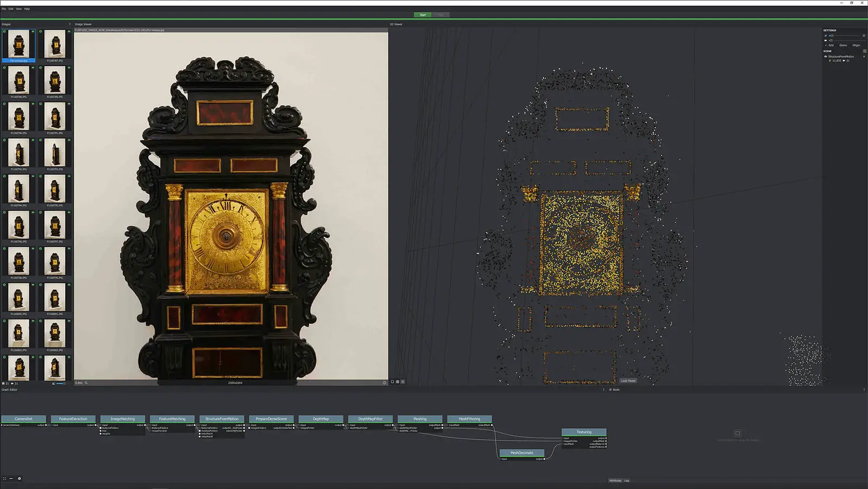
Task: Open graph editor settings gear icon
Action: click(x=20, y=479)
